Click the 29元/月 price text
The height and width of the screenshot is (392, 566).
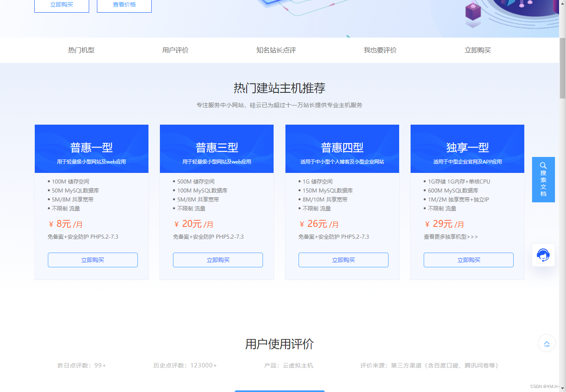click(x=444, y=224)
